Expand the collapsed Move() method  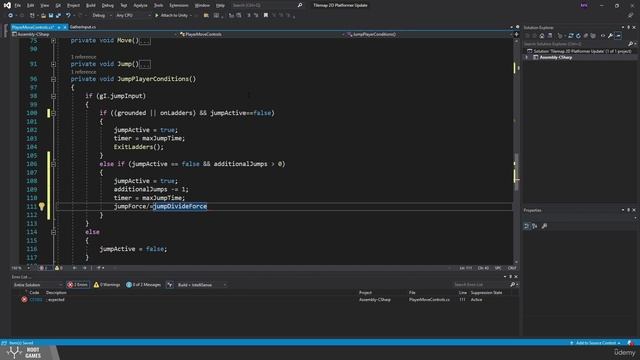pos(53,40)
